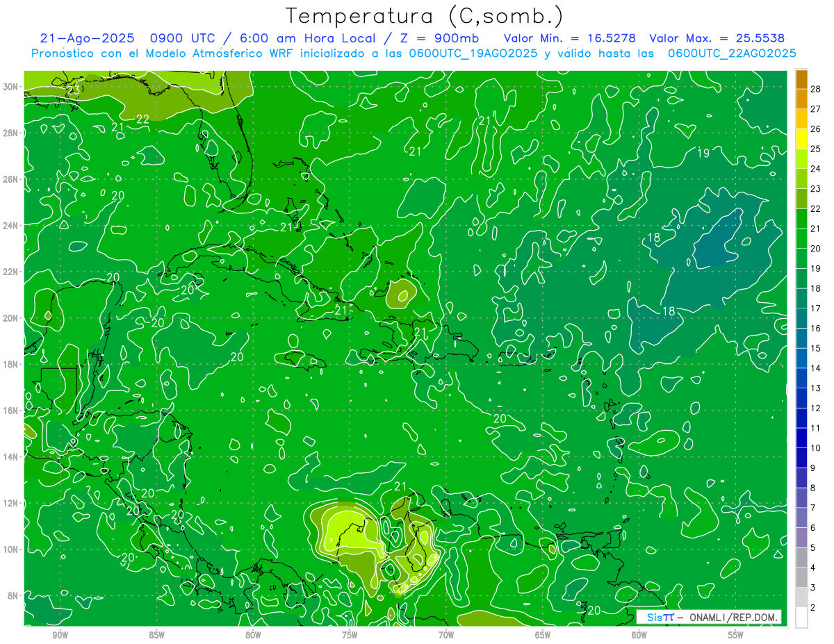Click the "23" contour label on the map

[74, 90]
